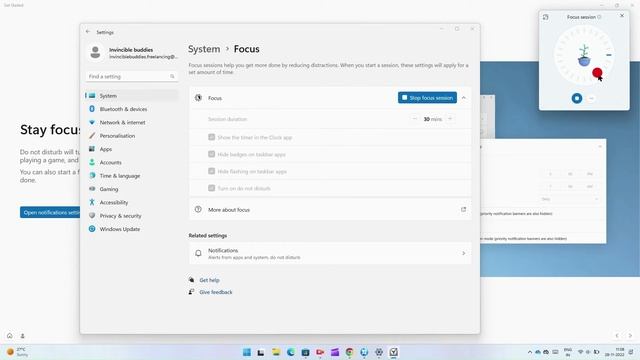
Task: Click home icon in Get Started window
Action: click(9, 336)
